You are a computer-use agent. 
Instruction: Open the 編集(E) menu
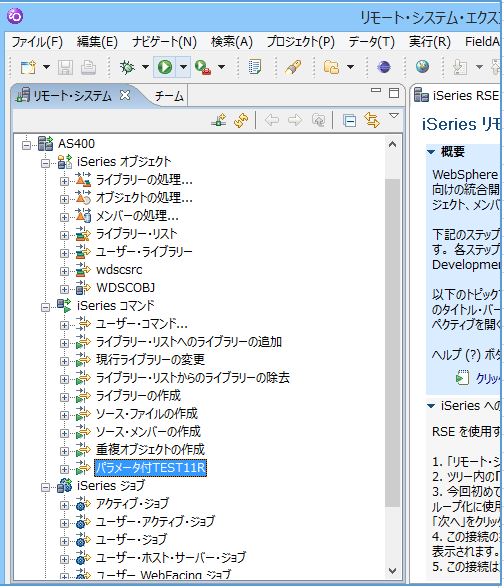click(x=97, y=42)
